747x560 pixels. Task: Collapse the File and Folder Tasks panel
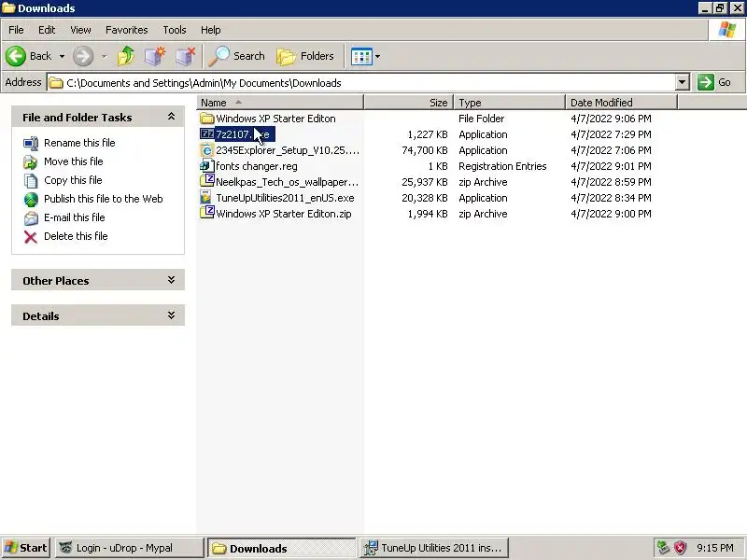(171, 117)
